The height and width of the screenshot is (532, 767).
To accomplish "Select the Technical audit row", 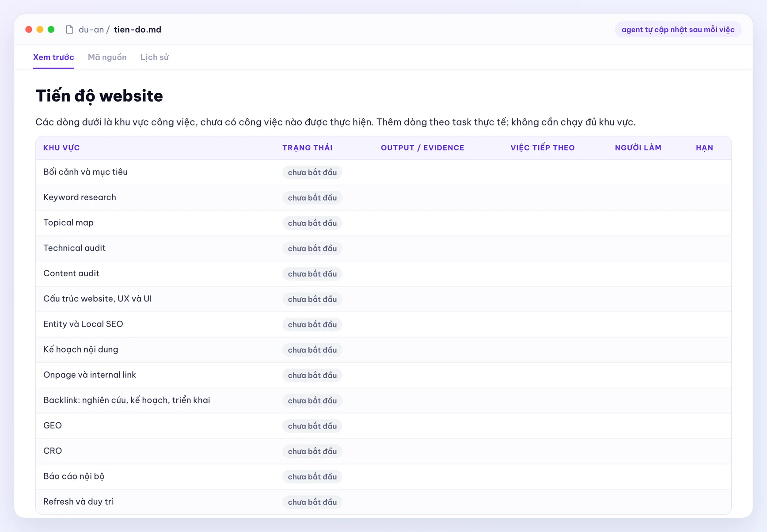I will click(x=383, y=248).
